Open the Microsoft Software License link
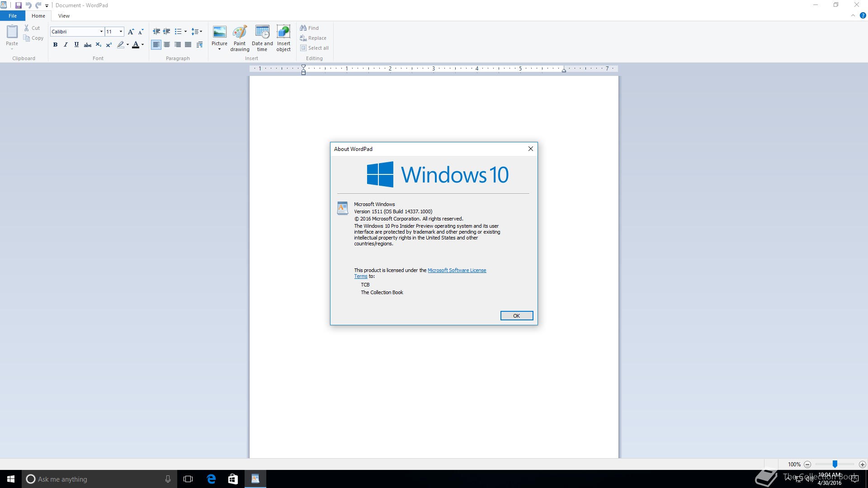 457,270
